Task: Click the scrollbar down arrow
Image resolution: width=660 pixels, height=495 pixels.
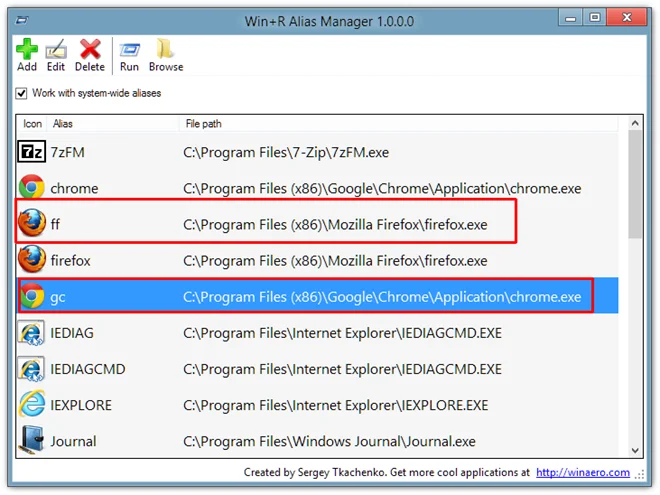Action: (635, 451)
